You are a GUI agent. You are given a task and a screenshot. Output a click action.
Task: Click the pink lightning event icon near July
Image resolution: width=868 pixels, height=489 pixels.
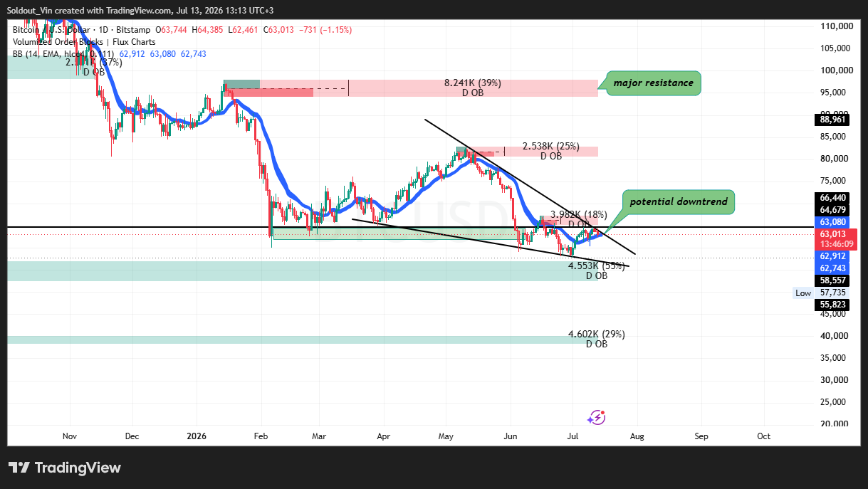[597, 417]
